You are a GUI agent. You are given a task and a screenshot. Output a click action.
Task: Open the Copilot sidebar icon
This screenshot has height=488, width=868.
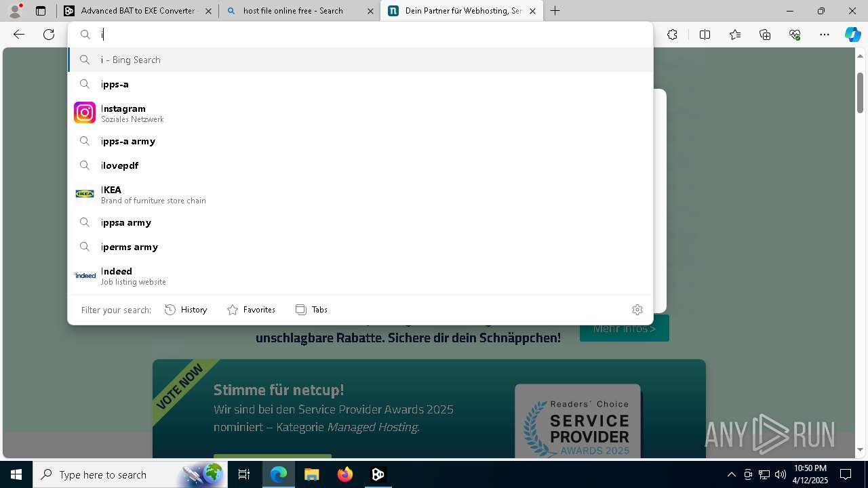[x=852, y=35]
